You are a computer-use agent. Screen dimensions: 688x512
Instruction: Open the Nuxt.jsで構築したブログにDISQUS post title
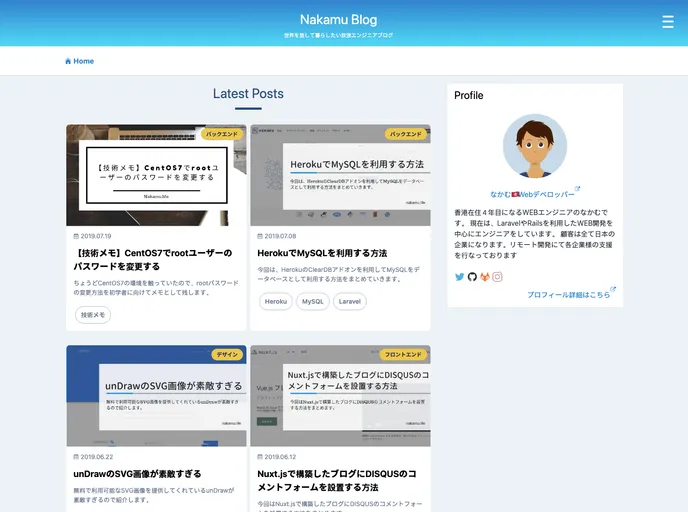[x=337, y=480]
